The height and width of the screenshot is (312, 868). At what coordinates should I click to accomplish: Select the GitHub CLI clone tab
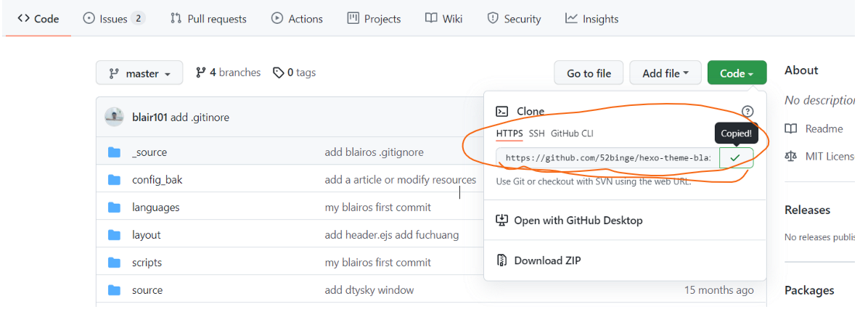point(571,134)
